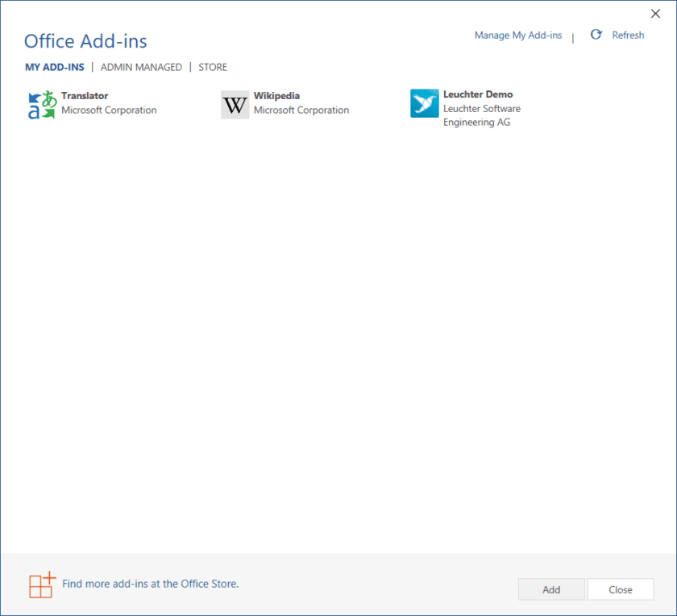Select the Wikipedia name label
Viewport: 677px width, 616px height.
(x=278, y=95)
